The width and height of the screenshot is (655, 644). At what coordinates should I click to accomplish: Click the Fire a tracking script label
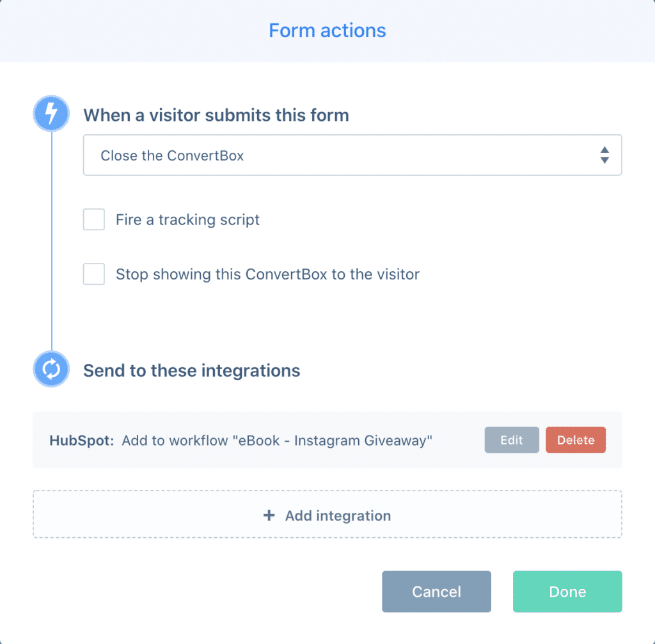(187, 220)
